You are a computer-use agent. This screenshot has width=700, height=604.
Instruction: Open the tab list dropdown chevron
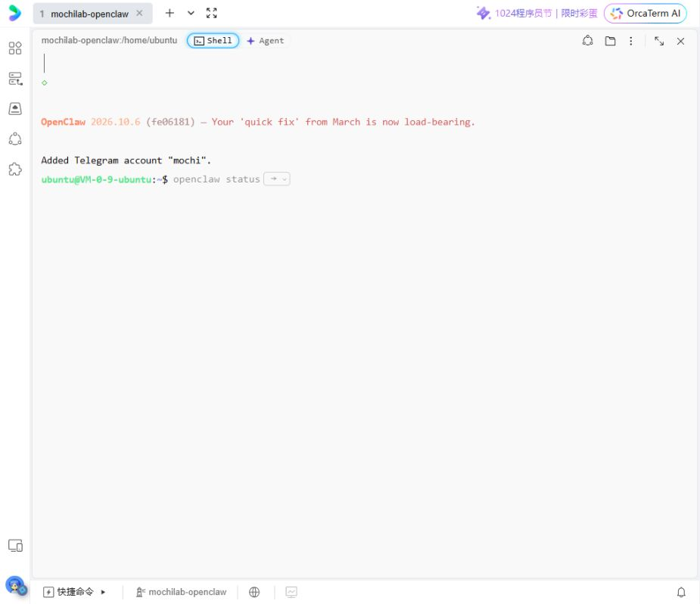point(191,13)
